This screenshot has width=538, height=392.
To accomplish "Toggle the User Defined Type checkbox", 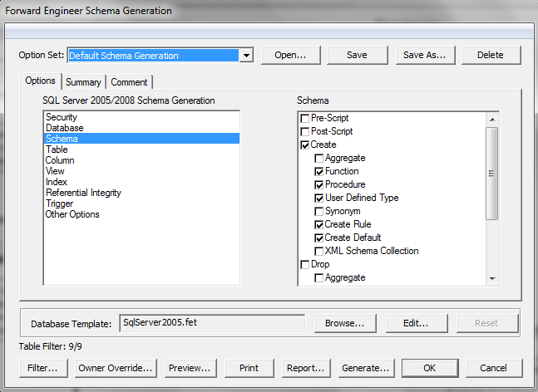I will 318,198.
